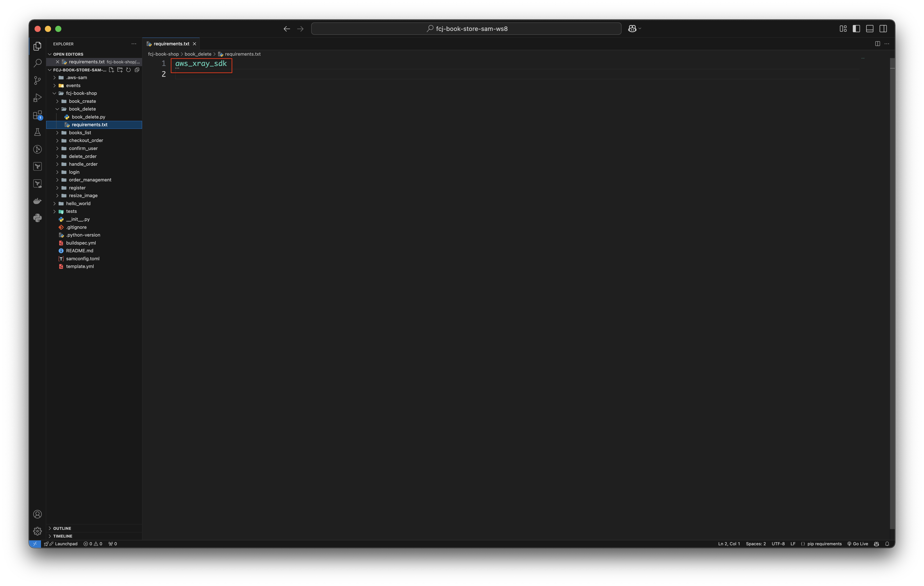Change encoding via UTF-8 status item

[778, 544]
